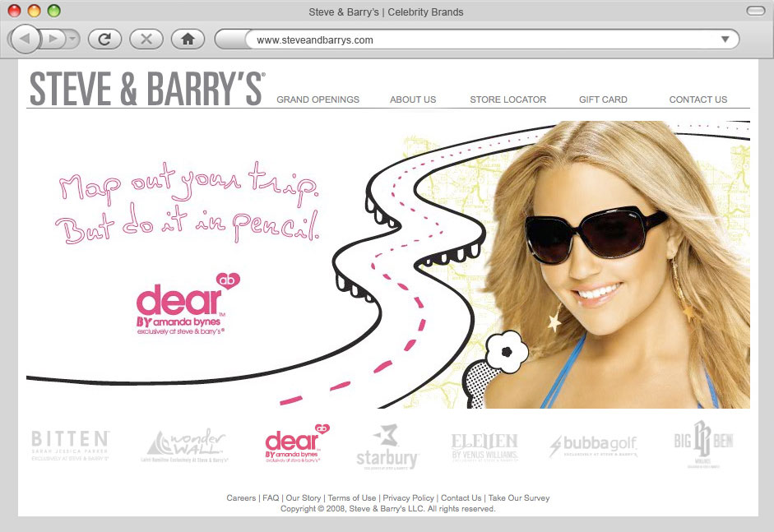Viewport: 774px width, 532px height.
Task: Open the Store Locator menu item
Action: [508, 99]
